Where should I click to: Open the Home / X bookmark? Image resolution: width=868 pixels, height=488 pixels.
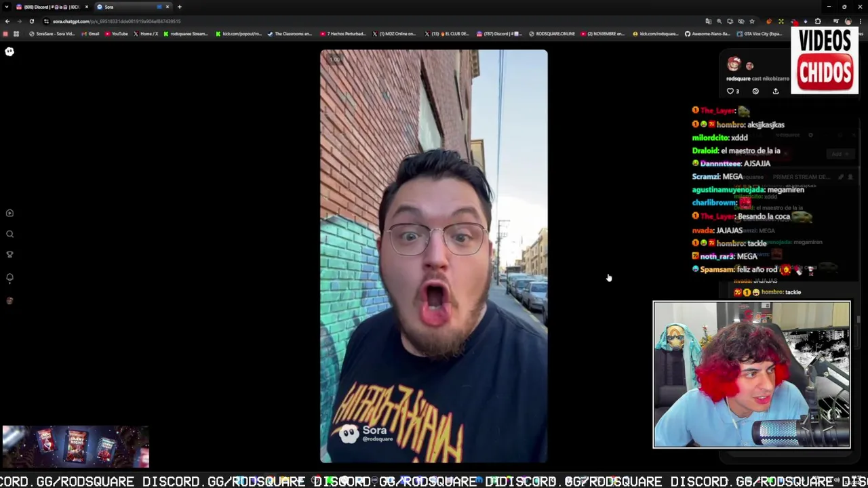point(146,34)
